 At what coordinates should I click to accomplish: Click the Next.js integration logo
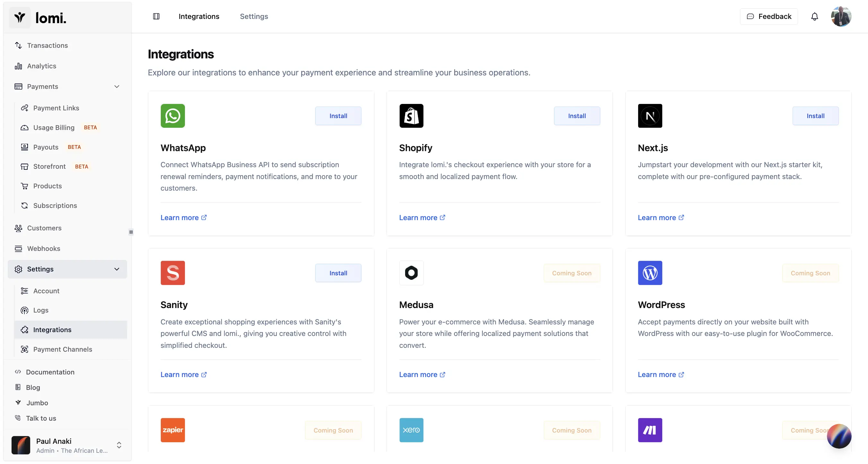(x=650, y=116)
